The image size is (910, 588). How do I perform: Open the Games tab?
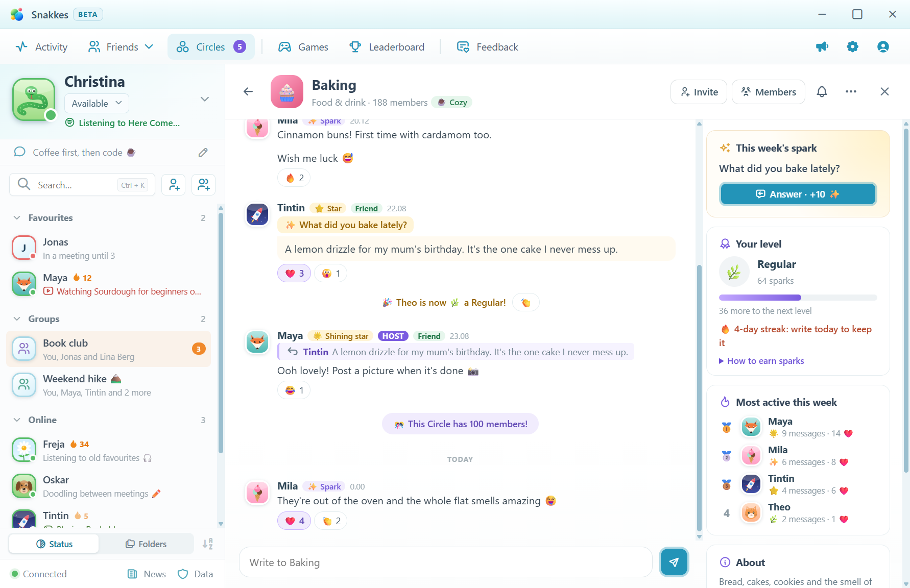[x=303, y=47]
